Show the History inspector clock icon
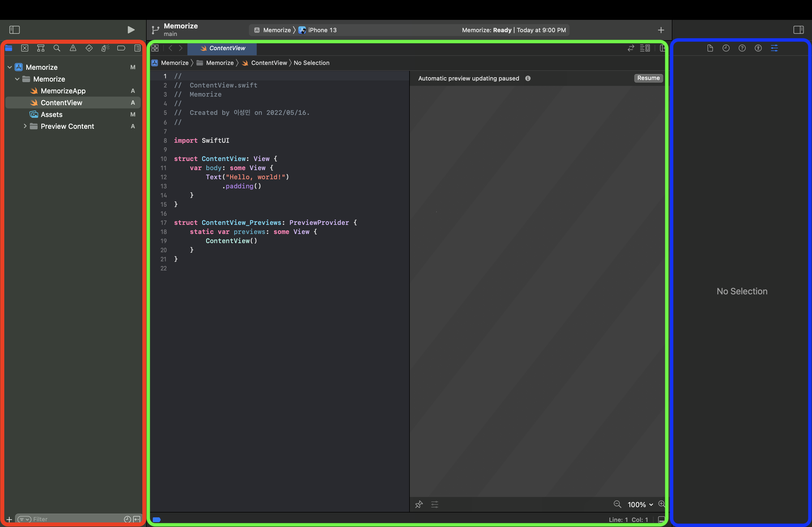 pos(726,48)
